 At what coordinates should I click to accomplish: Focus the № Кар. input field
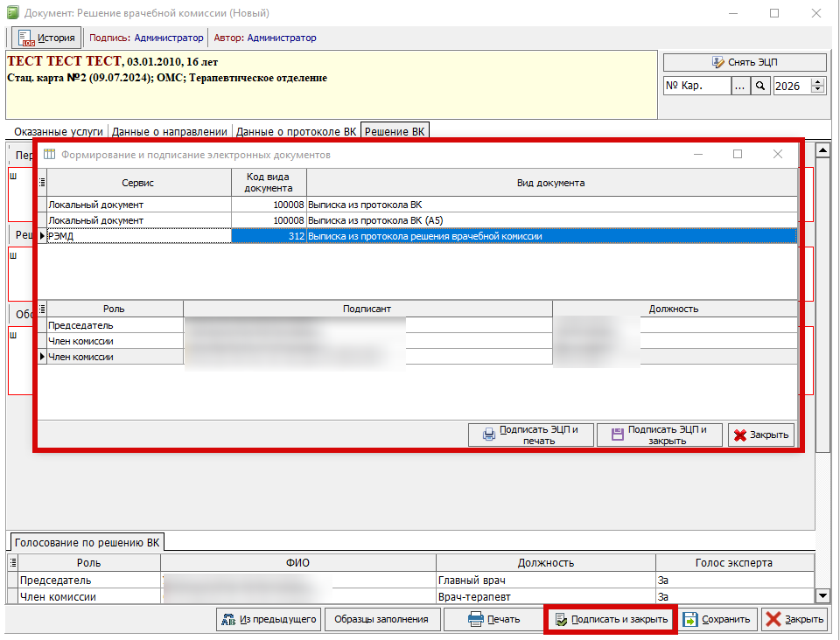pyautogui.click(x=696, y=86)
